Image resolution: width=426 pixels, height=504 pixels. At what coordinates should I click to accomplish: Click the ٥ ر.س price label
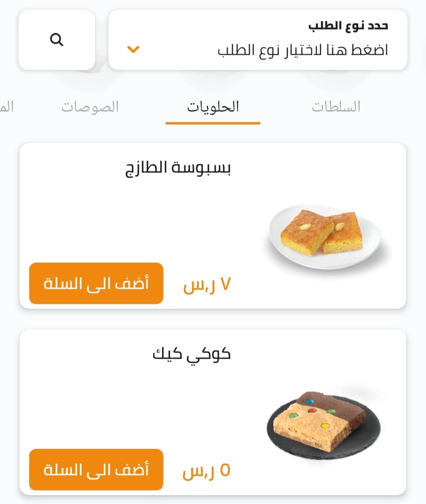(207, 471)
